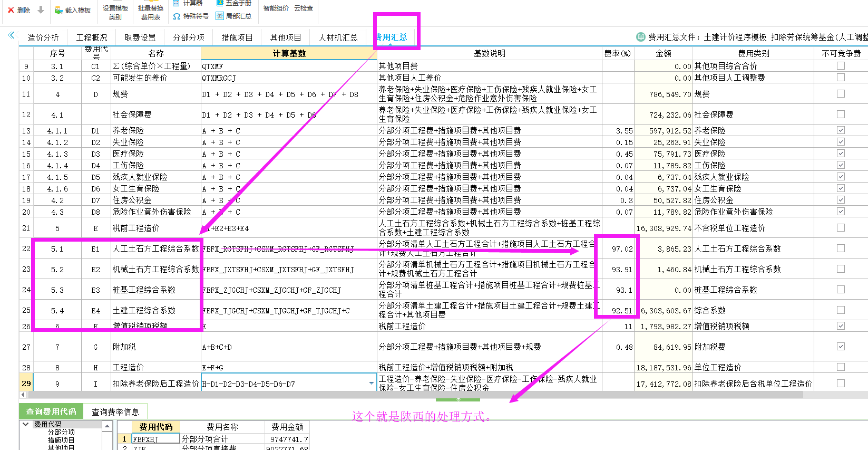Click rate cell 93.91 of 机械土石方工程综合系数
This screenshot has width=868, height=450.
click(618, 269)
